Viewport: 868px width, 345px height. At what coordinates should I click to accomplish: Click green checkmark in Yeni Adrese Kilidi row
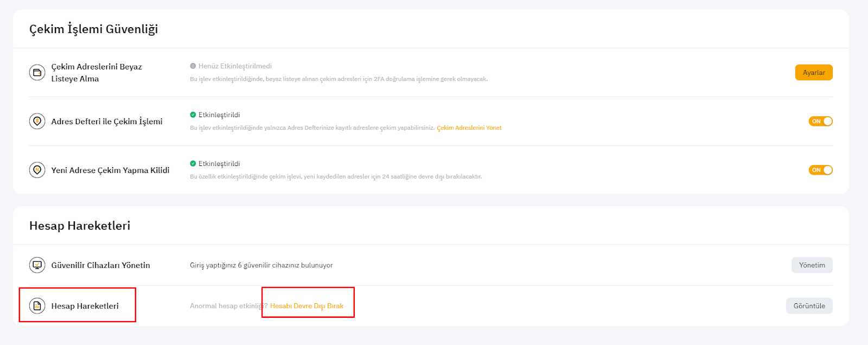pos(193,164)
